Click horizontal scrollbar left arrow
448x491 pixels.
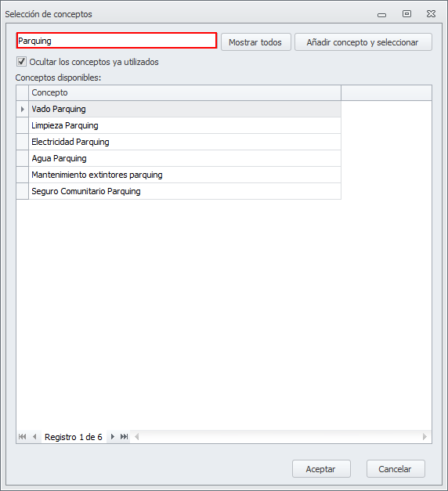coord(136,436)
